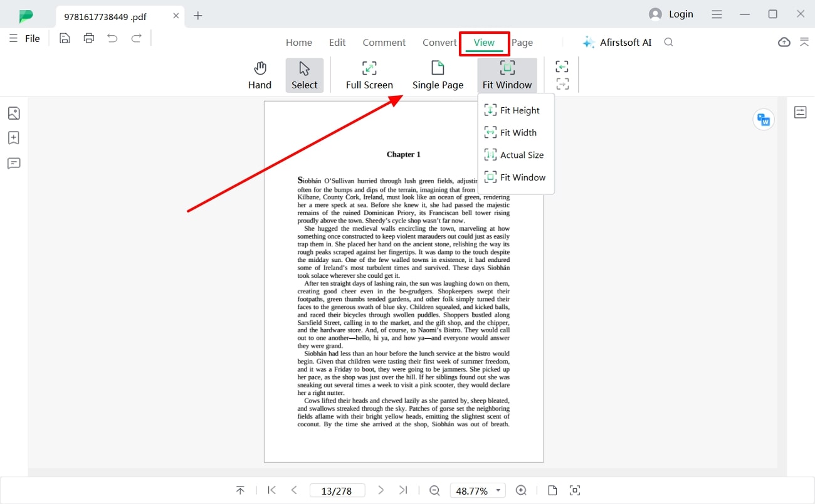
Task: Open a new tab with plus
Action: click(x=198, y=16)
